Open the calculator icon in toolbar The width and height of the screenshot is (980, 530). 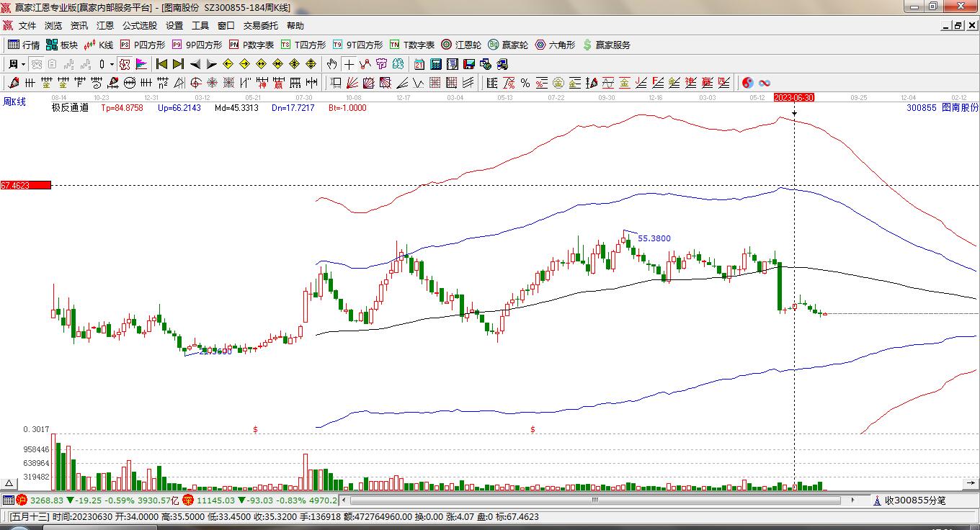435,64
